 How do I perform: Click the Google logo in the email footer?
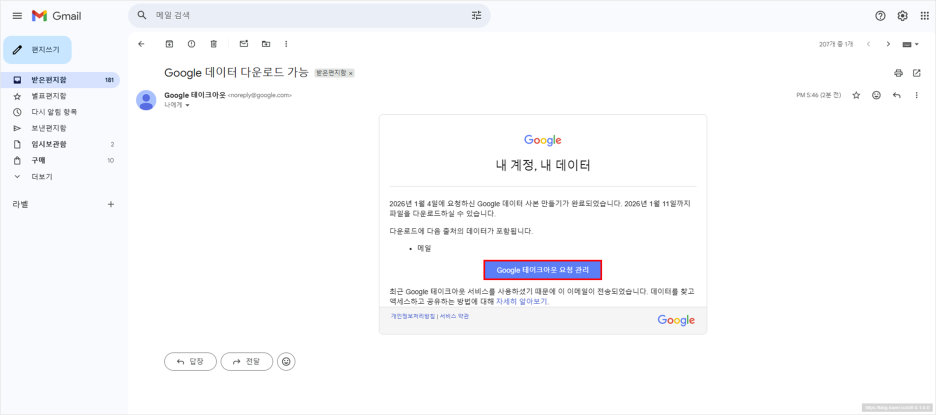pyautogui.click(x=676, y=320)
